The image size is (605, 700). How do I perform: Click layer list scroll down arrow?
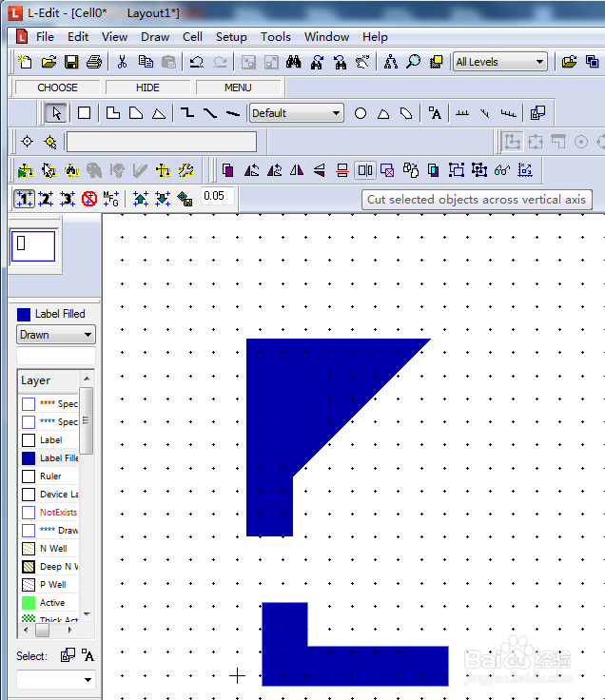click(87, 614)
